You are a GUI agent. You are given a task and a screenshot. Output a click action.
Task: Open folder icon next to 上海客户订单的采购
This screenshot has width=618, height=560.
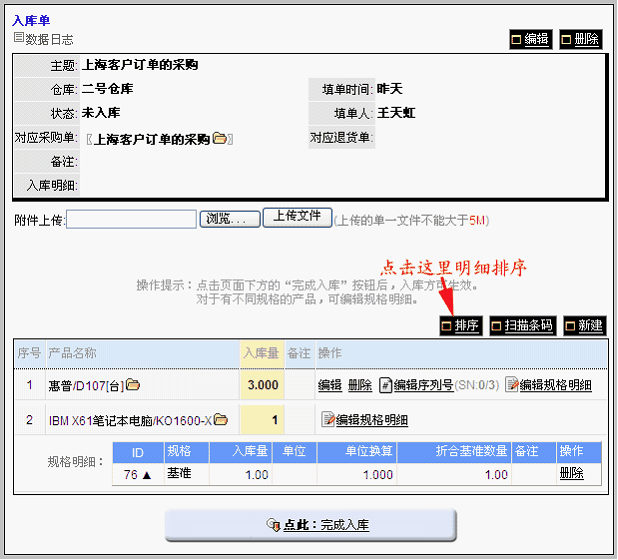tap(219, 139)
